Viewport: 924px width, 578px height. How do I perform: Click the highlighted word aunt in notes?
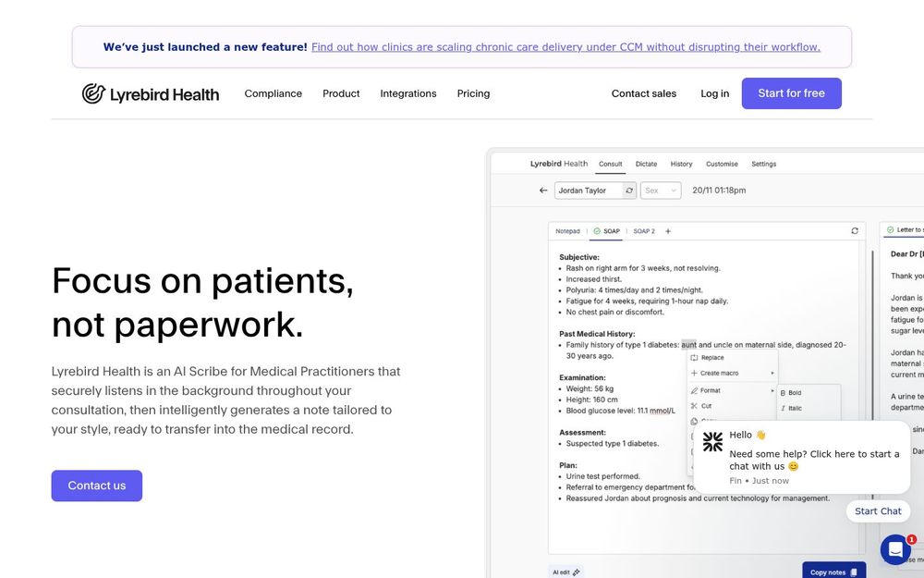click(688, 345)
